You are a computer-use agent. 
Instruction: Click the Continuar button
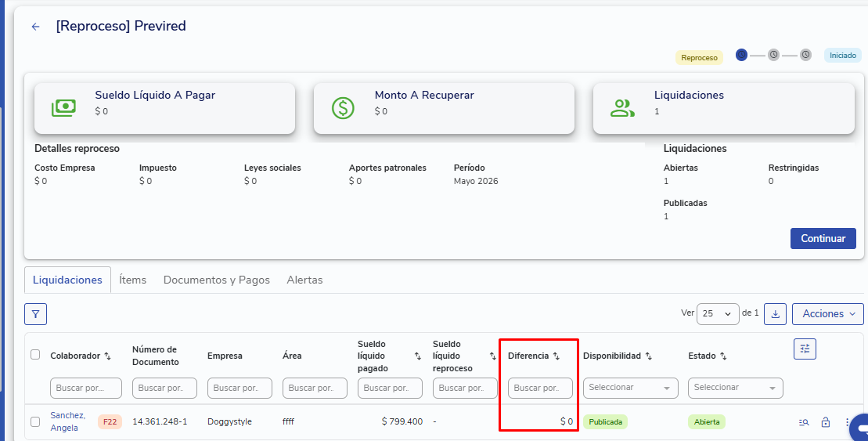823,238
